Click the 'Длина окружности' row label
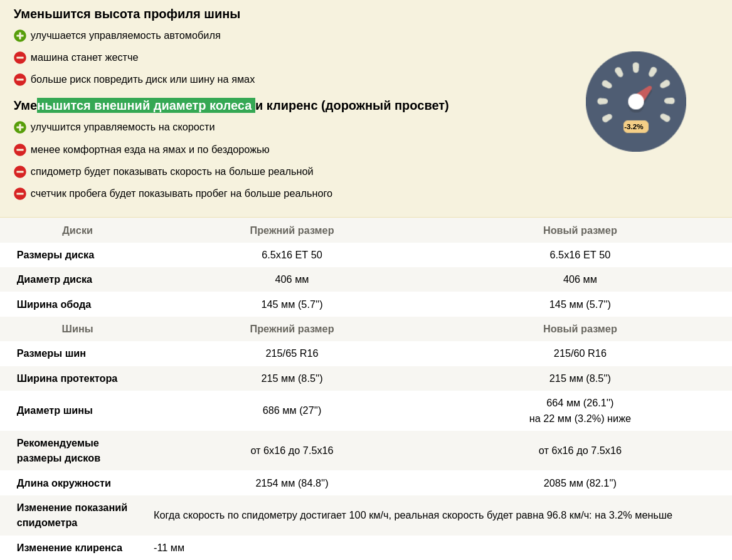 pos(64,483)
